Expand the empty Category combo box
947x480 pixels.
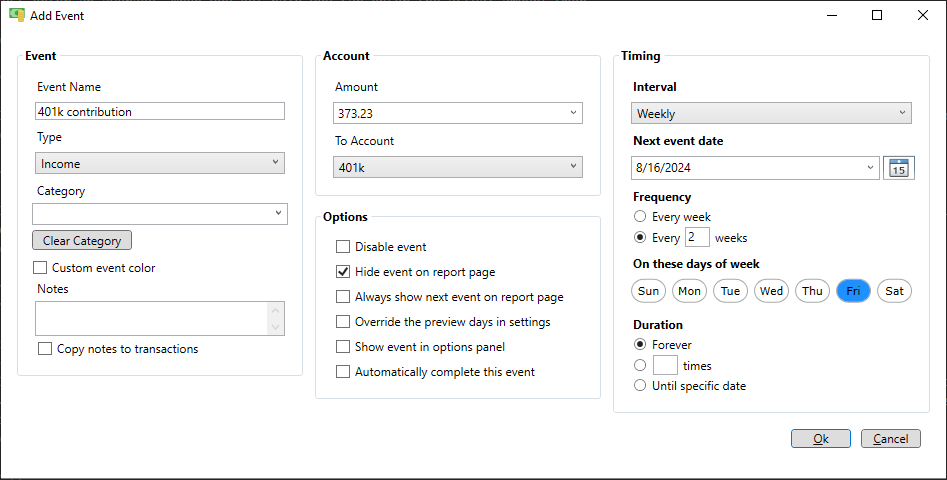pos(160,214)
